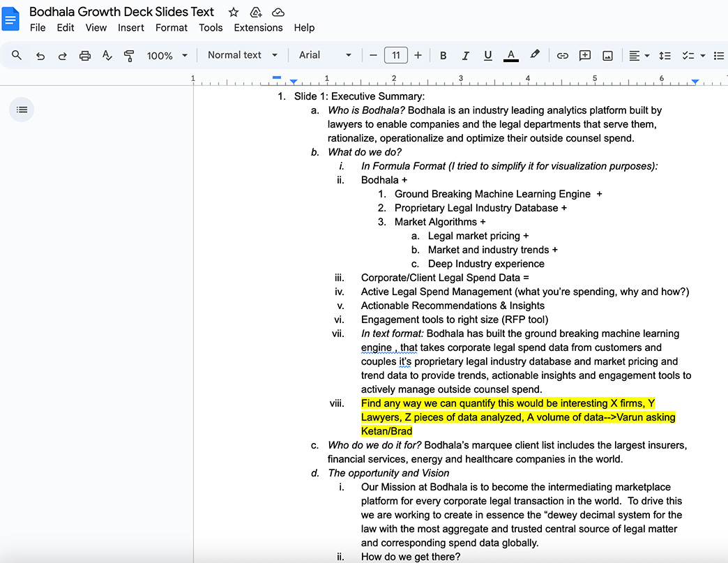This screenshot has height=563, width=728.
Task: Open the Insert menu
Action: coord(131,28)
